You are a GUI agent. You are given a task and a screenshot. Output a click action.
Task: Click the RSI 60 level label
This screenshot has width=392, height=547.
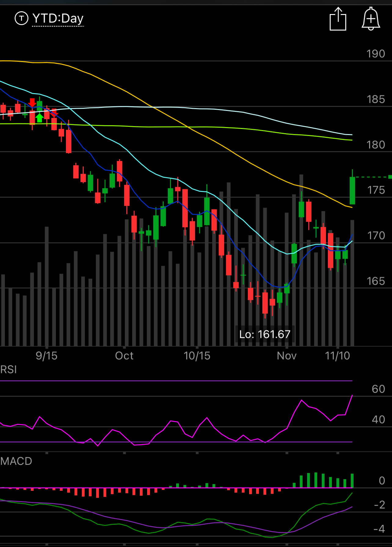coord(379,389)
